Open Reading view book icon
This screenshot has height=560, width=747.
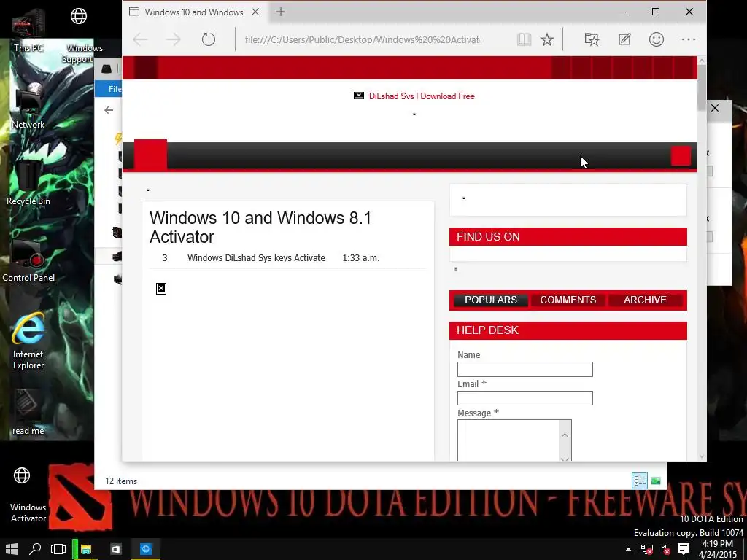(524, 39)
